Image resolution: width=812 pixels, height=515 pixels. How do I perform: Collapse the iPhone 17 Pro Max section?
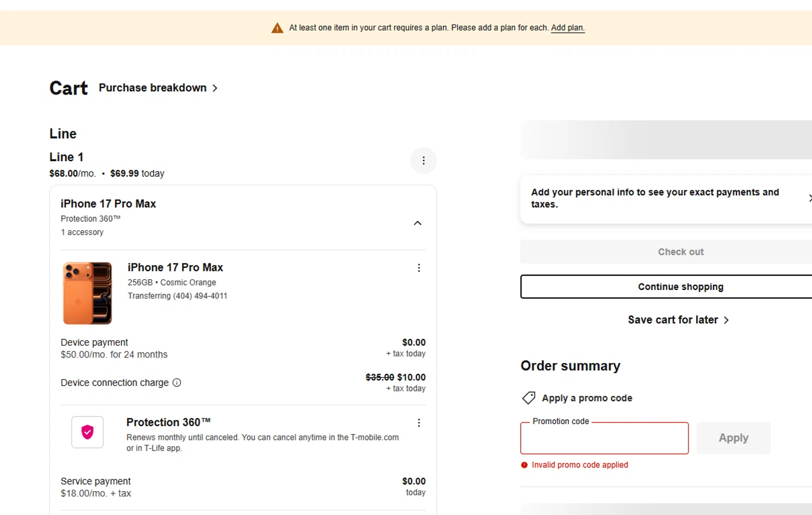[417, 223]
